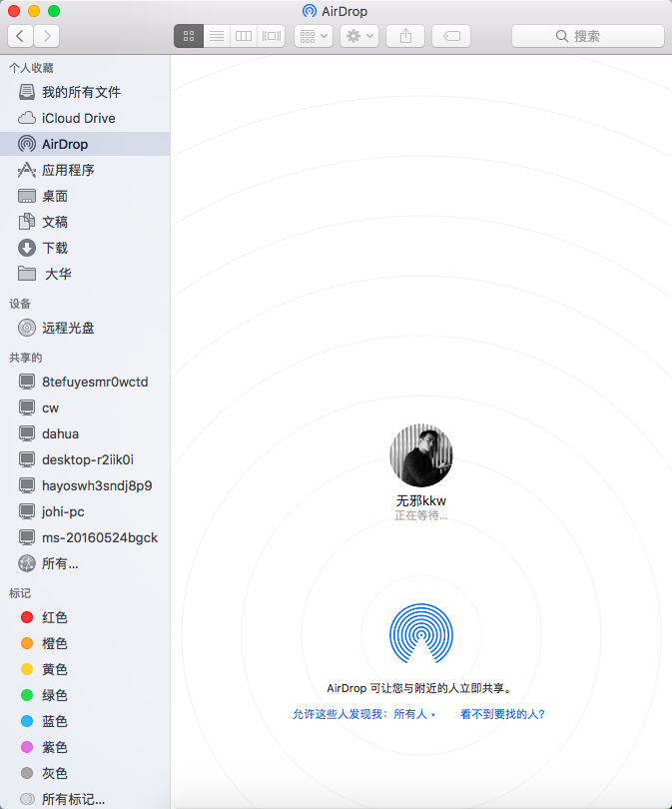Open the 看不到要找的人? help link
Viewport: 672px width, 809px height.
click(x=502, y=714)
